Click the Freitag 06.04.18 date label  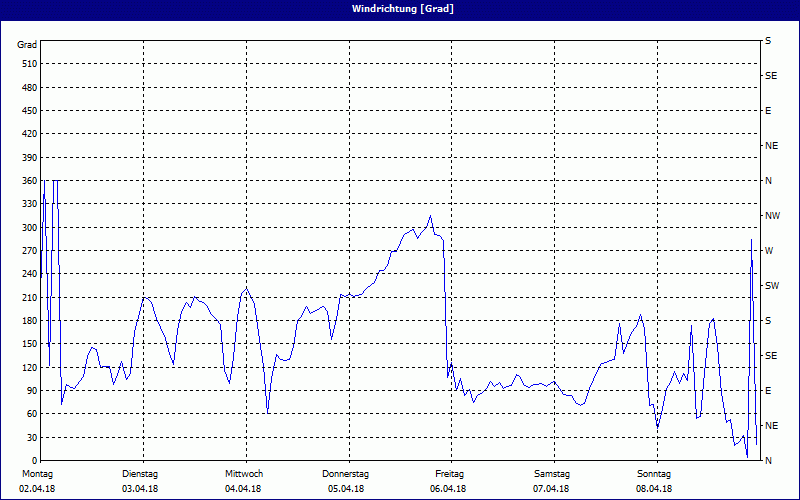click(x=449, y=481)
